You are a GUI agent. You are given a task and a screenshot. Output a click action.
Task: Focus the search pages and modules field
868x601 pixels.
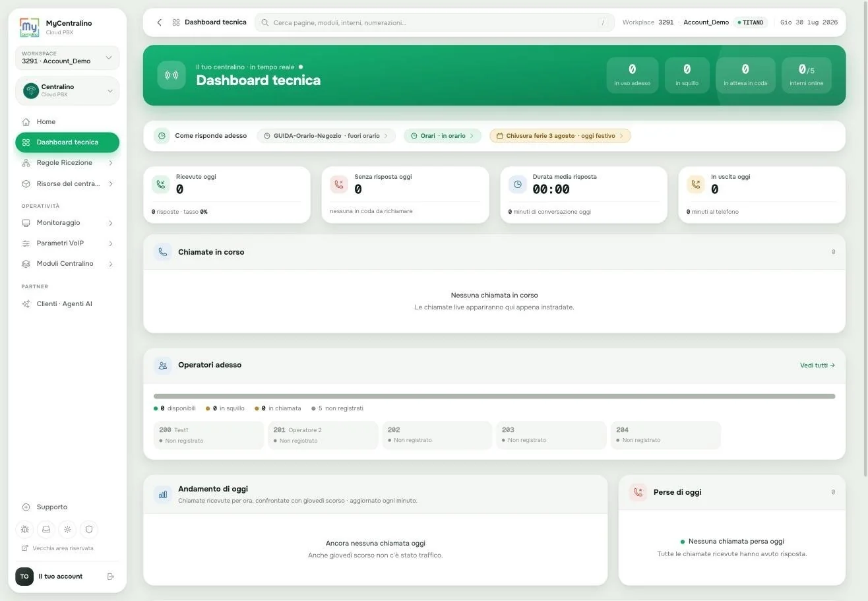(435, 22)
